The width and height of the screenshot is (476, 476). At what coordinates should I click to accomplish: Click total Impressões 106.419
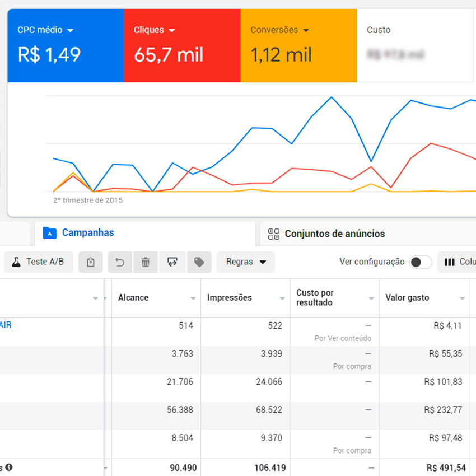(x=270, y=468)
